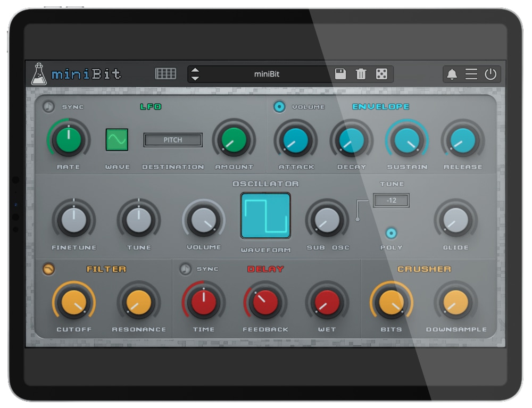Open the sub osc tune -12 dropdown
The height and width of the screenshot is (408, 532).
tap(391, 201)
